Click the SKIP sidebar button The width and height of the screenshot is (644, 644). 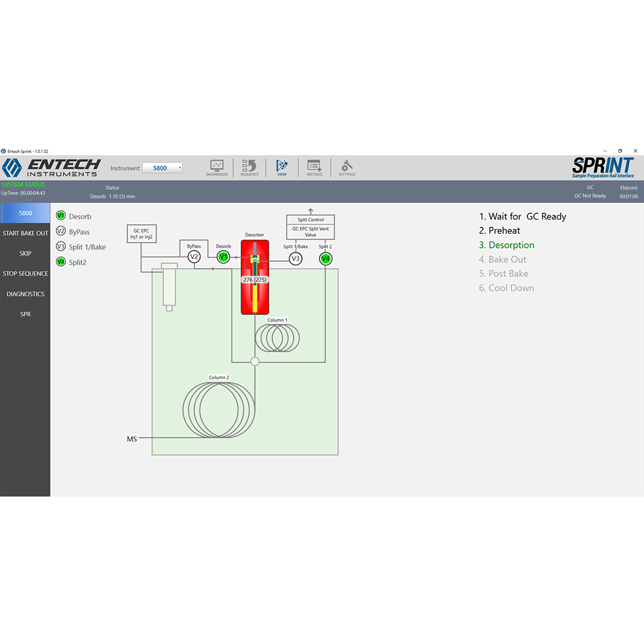click(x=25, y=253)
